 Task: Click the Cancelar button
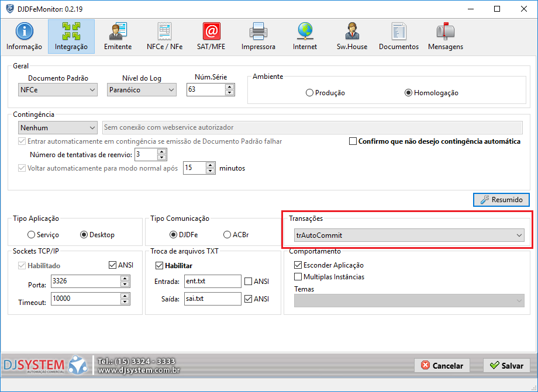click(442, 366)
